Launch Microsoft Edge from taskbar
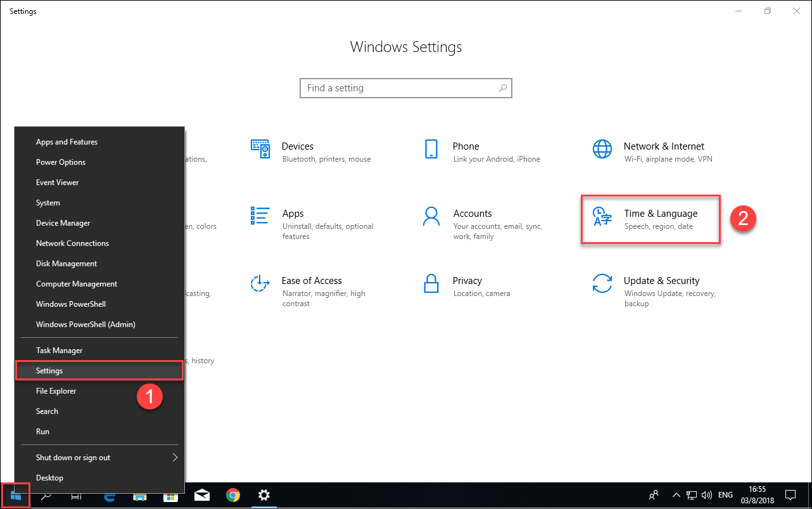This screenshot has height=509, width=812. pos(108,496)
